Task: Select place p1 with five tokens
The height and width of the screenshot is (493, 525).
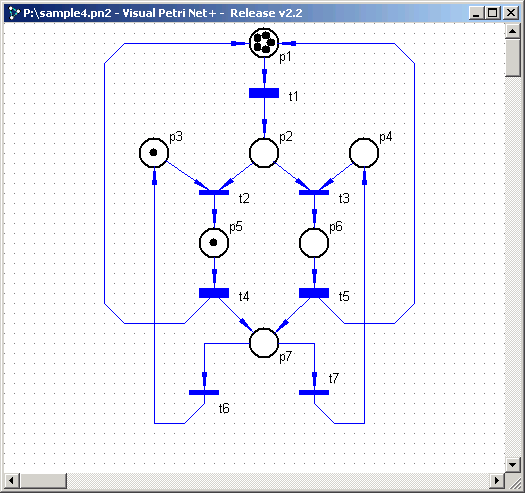Action: pyautogui.click(x=264, y=43)
